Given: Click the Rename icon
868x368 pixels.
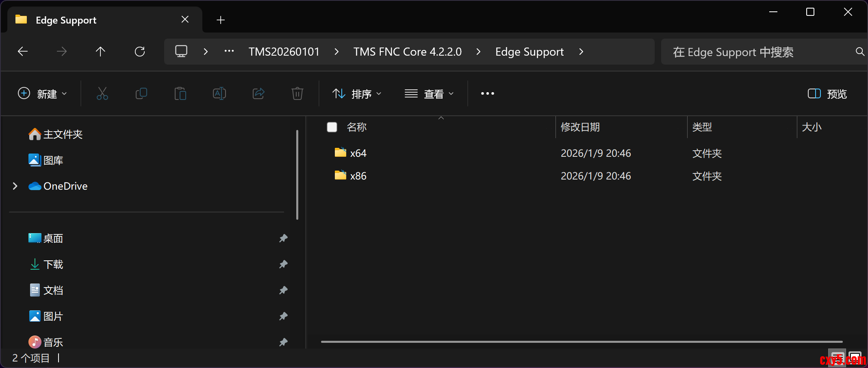Looking at the screenshot, I should pos(219,94).
